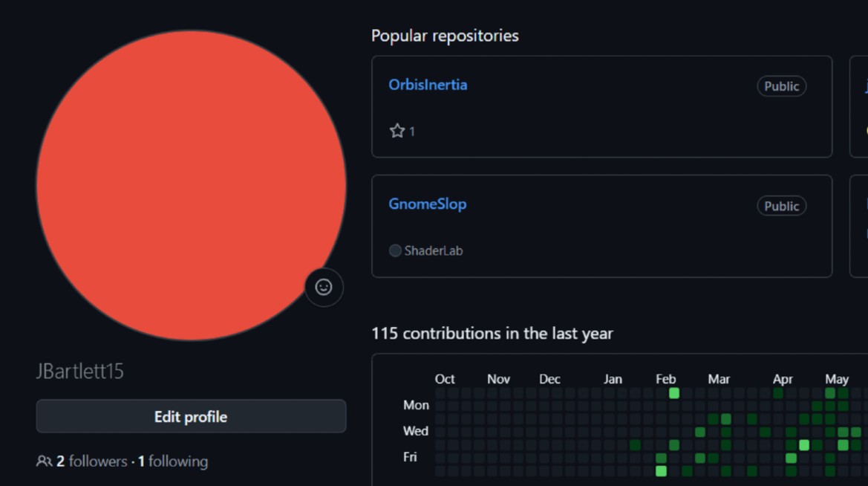Image resolution: width=868 pixels, height=486 pixels.
Task: Click the people icon beside followers count
Action: point(44,461)
